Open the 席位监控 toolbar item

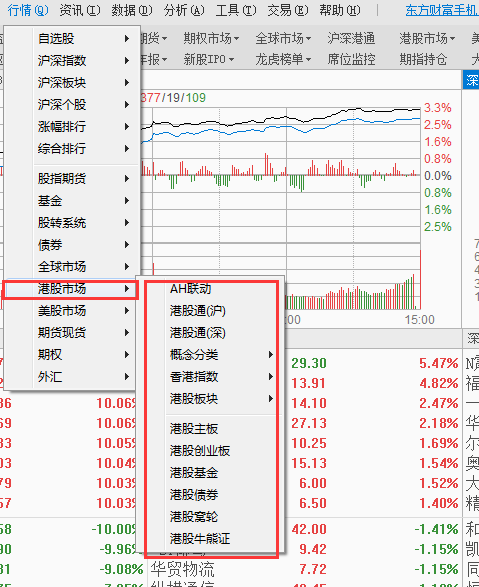[x=351, y=59]
